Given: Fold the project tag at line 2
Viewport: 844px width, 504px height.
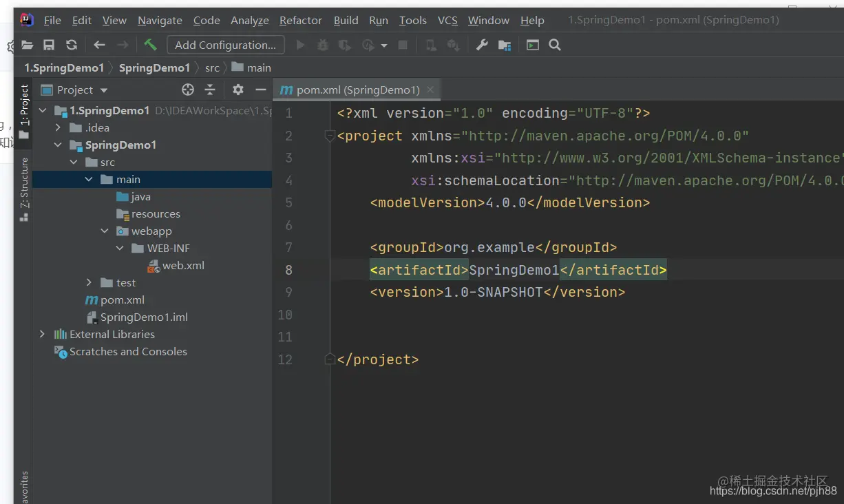Looking at the screenshot, I should [x=330, y=136].
